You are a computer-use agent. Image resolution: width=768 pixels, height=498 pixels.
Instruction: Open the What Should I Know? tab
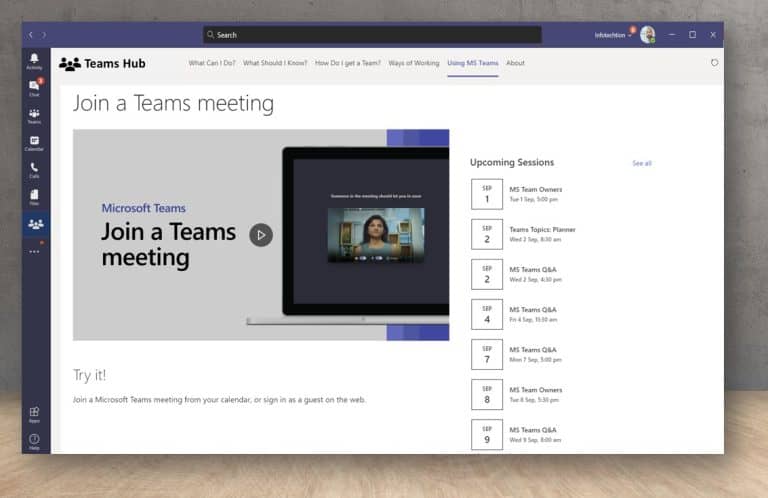pyautogui.click(x=275, y=63)
